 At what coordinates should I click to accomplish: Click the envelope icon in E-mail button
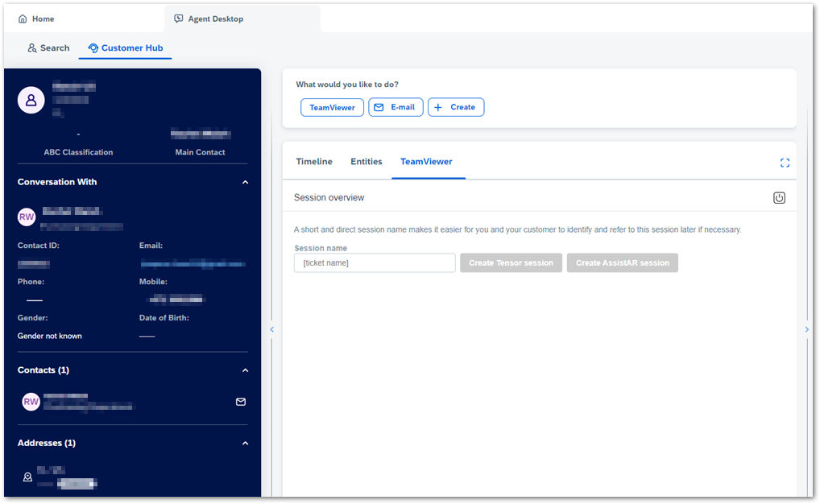pos(379,107)
